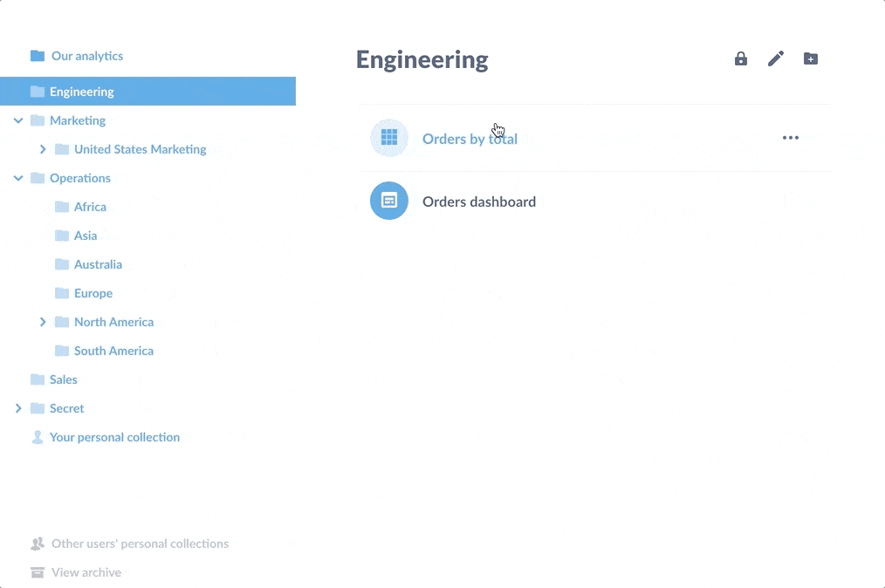Click the pencil edit collection icon
Screen dimensions: 885x588
pyautogui.click(x=776, y=58)
